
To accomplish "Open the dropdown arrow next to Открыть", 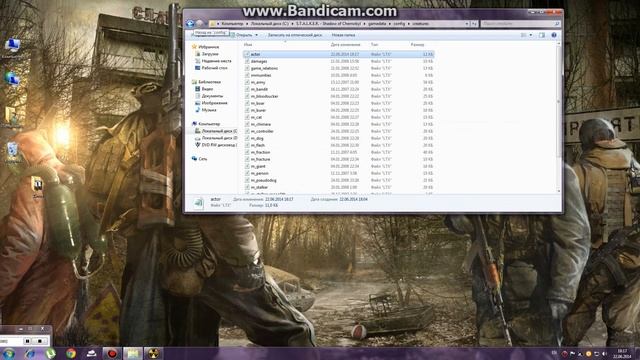I will [x=256, y=35].
